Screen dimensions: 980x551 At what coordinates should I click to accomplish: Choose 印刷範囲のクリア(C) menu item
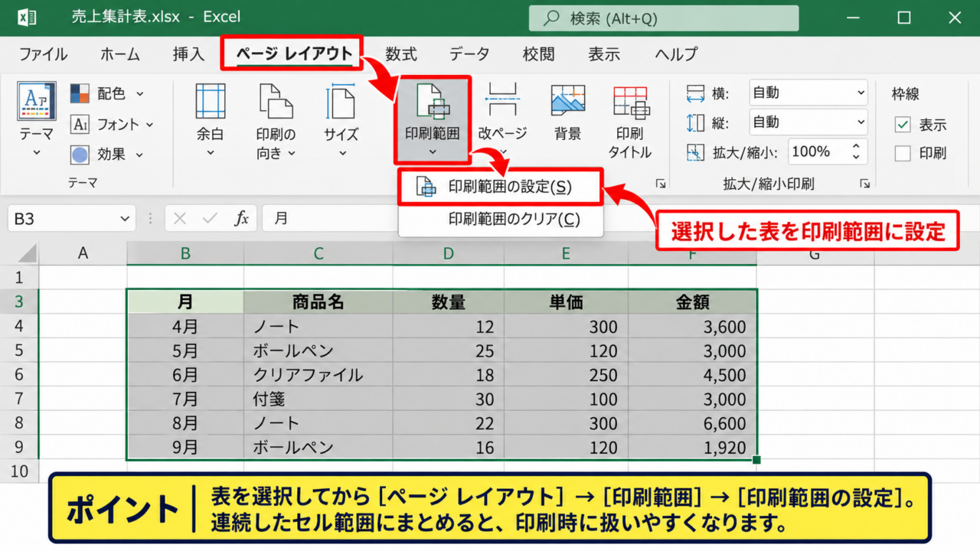(x=501, y=220)
